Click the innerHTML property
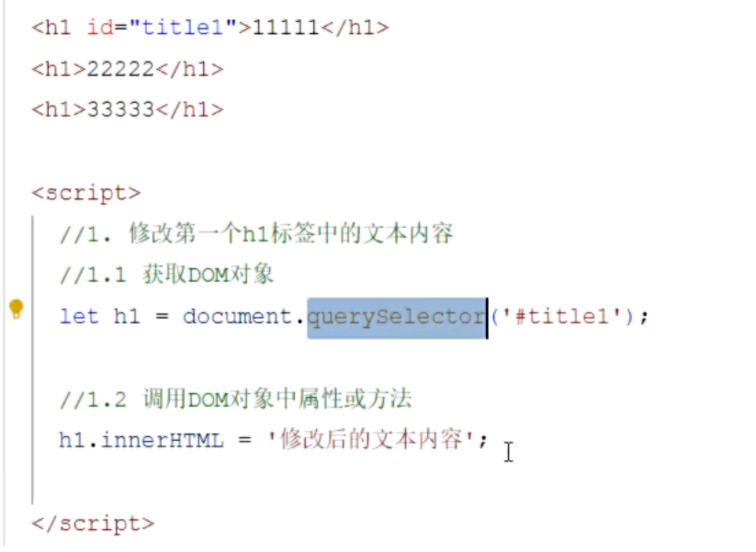756x552 pixels. [163, 440]
